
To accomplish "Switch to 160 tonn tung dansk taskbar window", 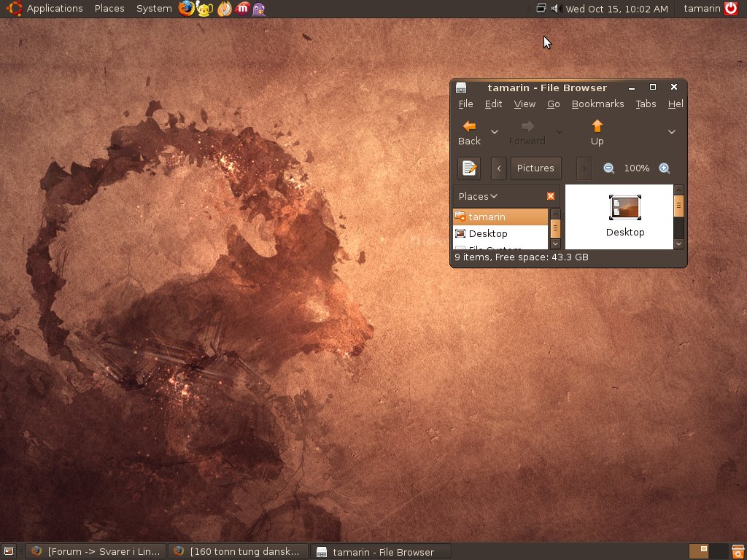I will coord(239,551).
